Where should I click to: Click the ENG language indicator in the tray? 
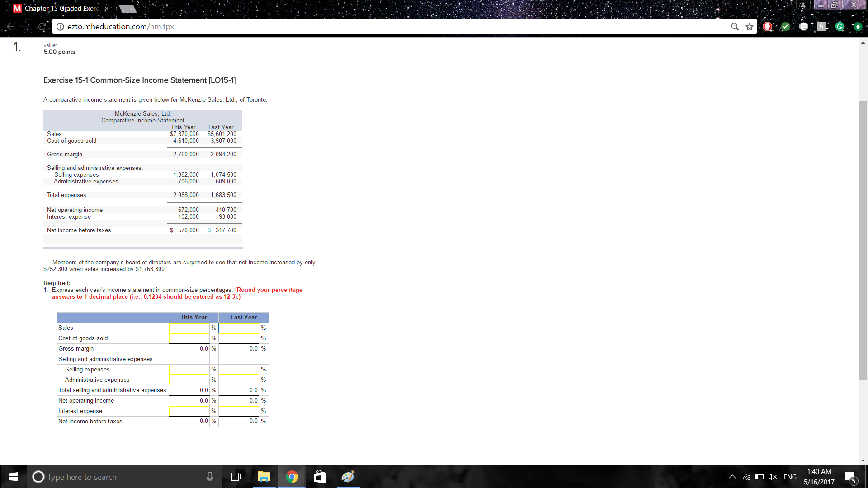tap(790, 477)
